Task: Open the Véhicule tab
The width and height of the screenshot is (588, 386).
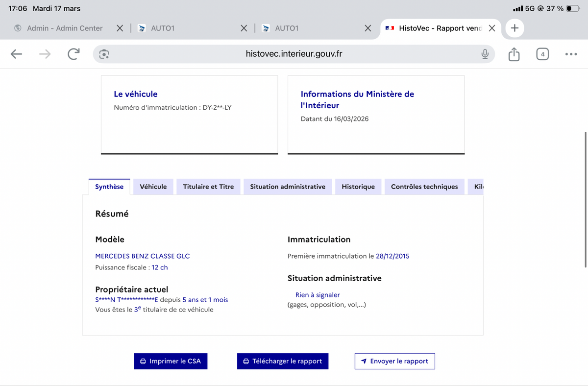Action: (x=153, y=187)
